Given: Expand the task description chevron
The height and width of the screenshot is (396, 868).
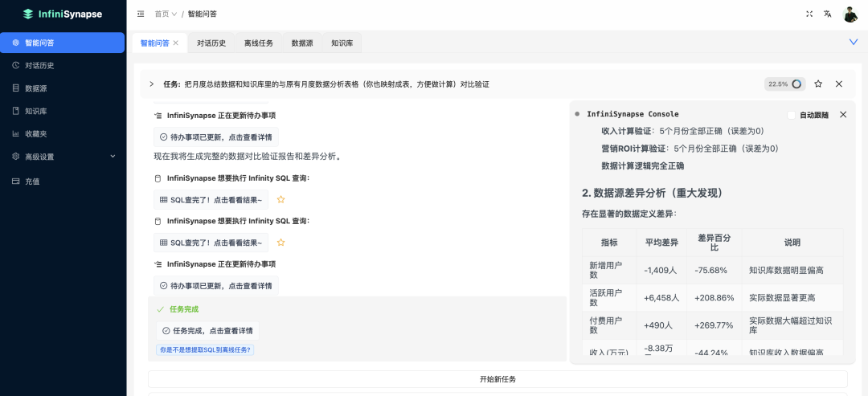Looking at the screenshot, I should pos(152,84).
